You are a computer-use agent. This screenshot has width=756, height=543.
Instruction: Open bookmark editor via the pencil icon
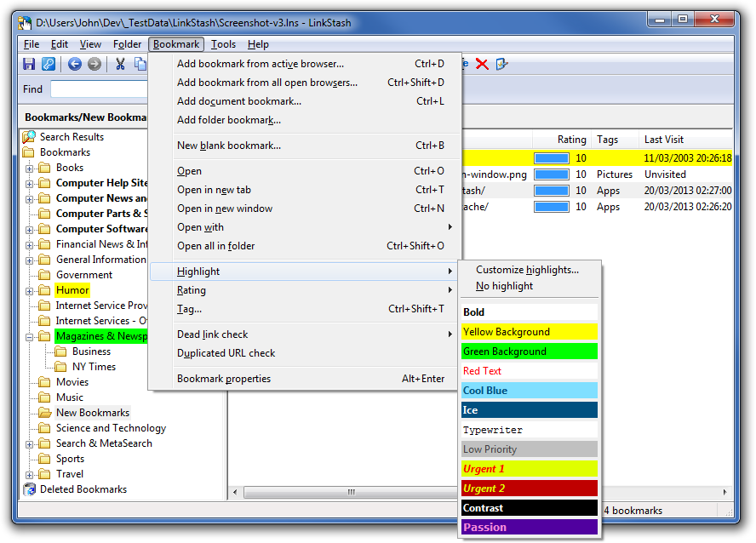click(501, 64)
